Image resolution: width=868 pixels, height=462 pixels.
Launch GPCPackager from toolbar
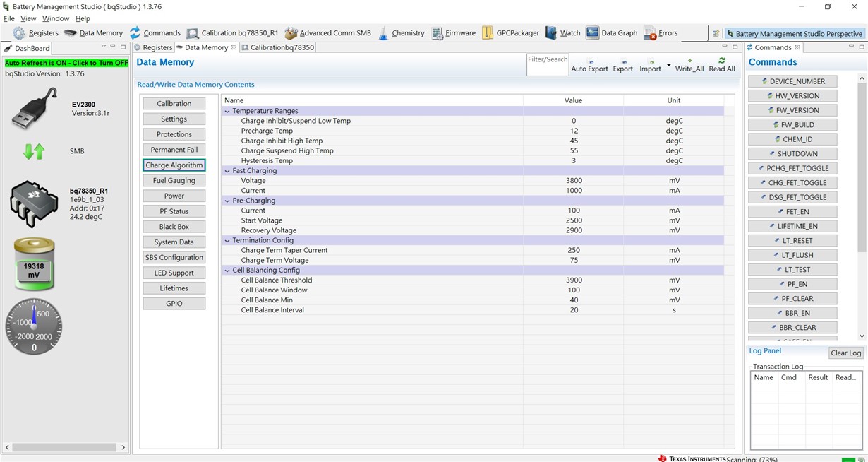(x=510, y=33)
